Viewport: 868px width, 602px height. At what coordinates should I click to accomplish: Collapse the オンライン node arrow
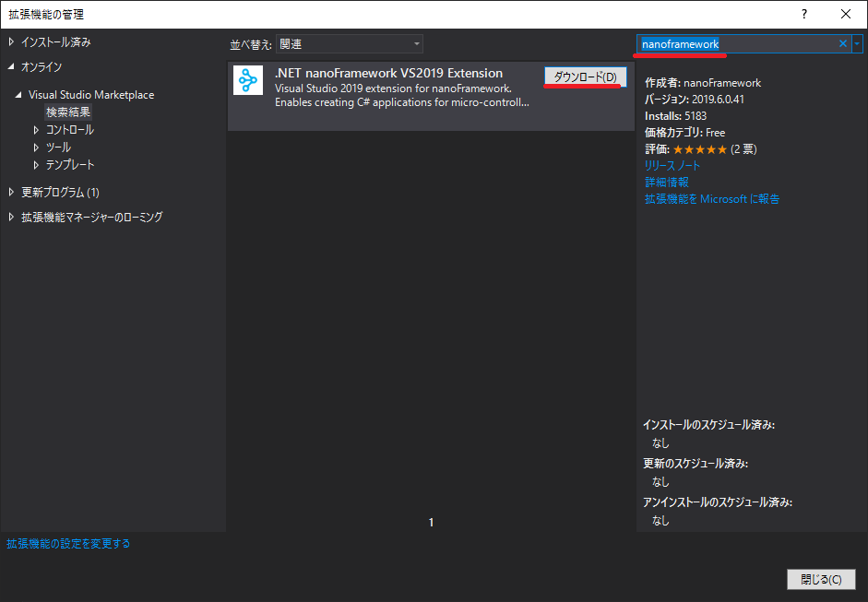coord(11,67)
